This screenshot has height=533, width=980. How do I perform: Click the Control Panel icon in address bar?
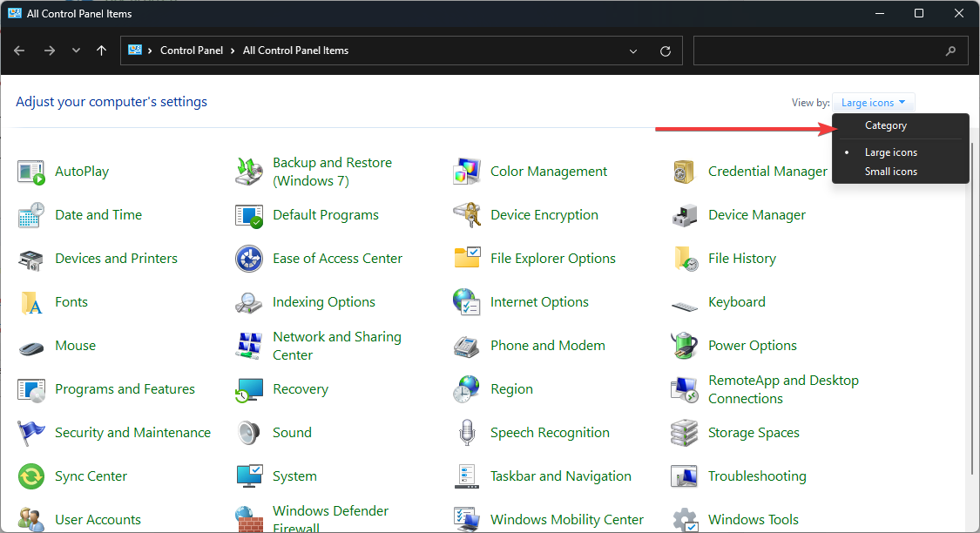[x=134, y=50]
